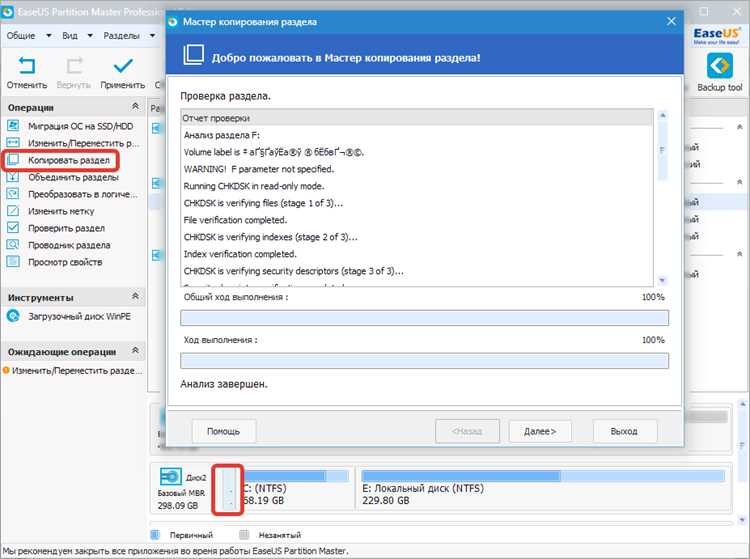Viewport: 750px width, 559px height.
Task: Click the '<Назад' button
Action: (467, 431)
